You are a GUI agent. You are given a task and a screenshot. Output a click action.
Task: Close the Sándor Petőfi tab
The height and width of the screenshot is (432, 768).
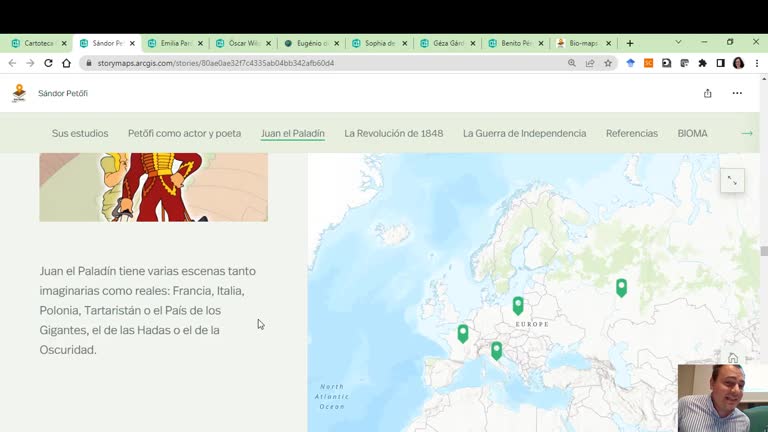132,44
